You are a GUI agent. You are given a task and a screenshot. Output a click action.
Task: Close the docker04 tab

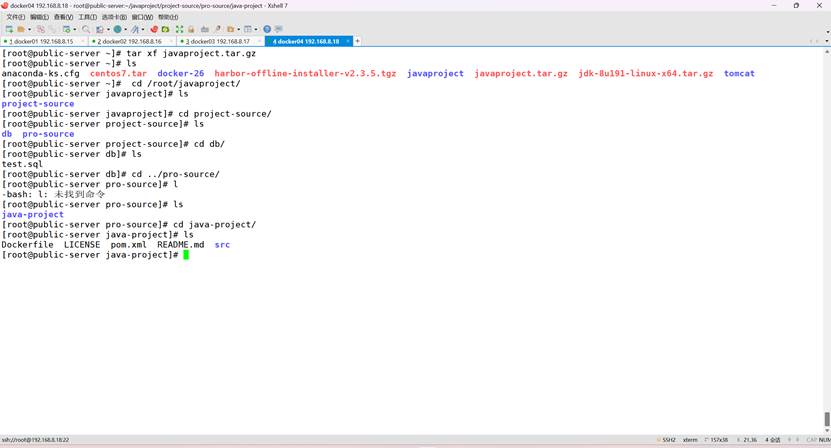pos(348,41)
